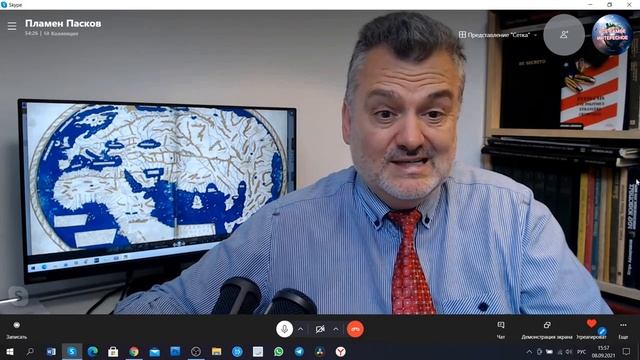Select the speaker's main video feed
This screenshot has width=640, height=360.
pos(320,163)
